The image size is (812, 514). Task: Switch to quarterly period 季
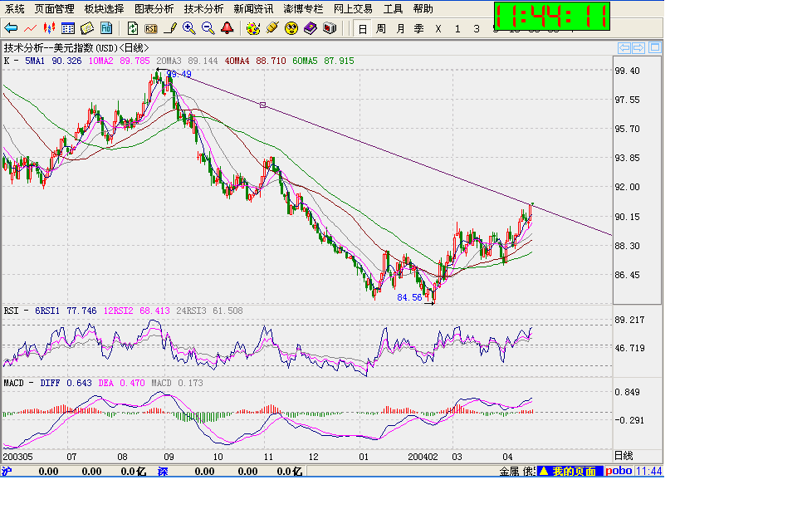pos(419,29)
